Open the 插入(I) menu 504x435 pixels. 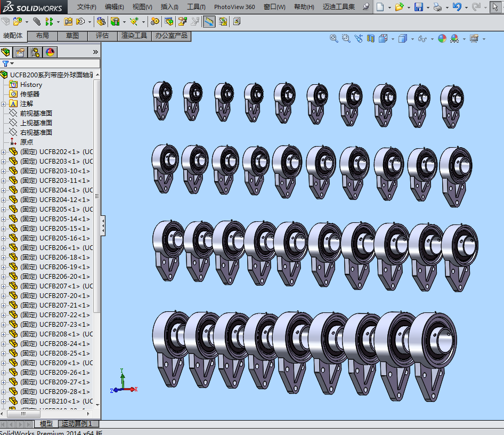(x=170, y=7)
